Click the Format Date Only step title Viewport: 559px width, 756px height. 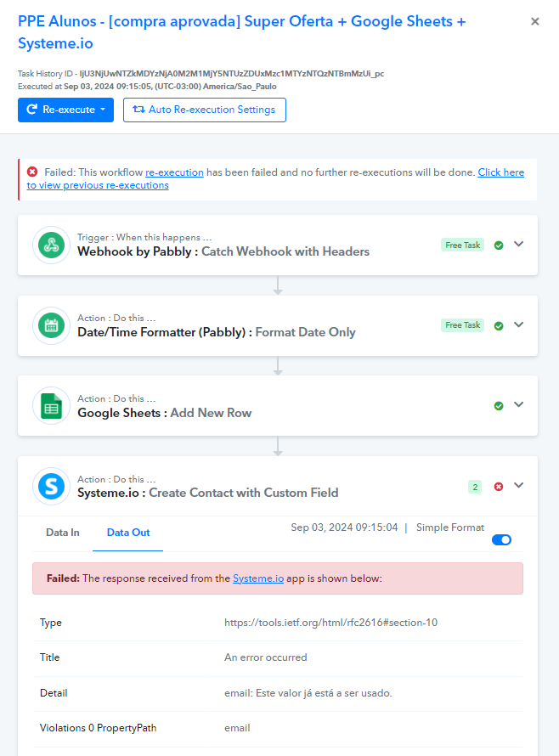click(305, 332)
